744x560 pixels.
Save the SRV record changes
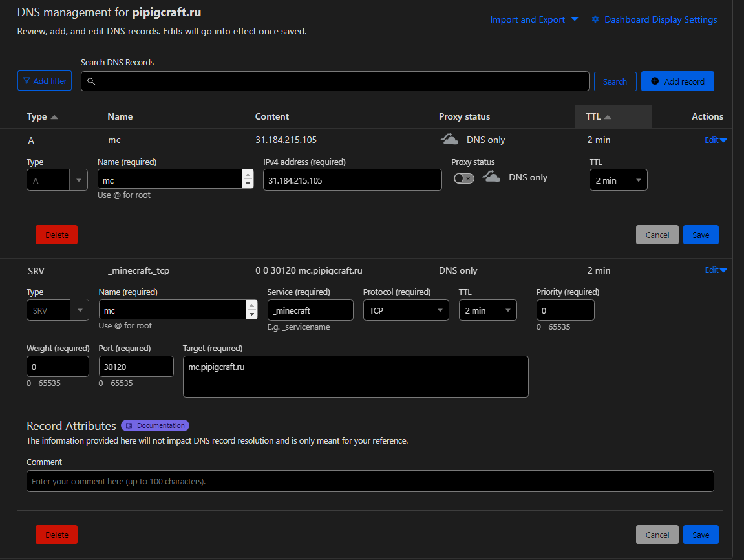pyautogui.click(x=701, y=535)
